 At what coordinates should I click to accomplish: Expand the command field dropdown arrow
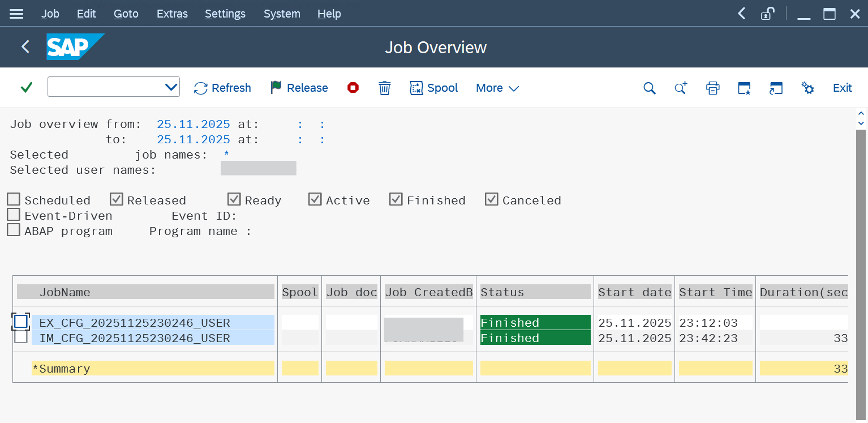[171, 87]
